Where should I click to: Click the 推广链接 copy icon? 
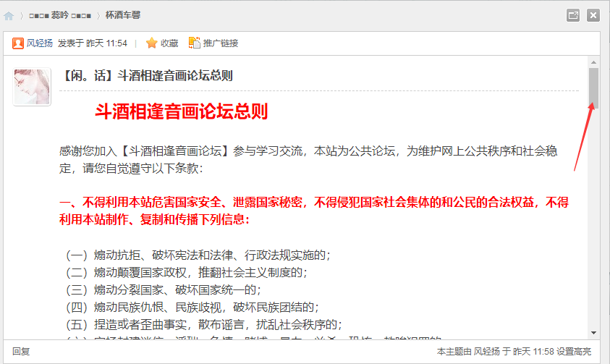[194, 43]
